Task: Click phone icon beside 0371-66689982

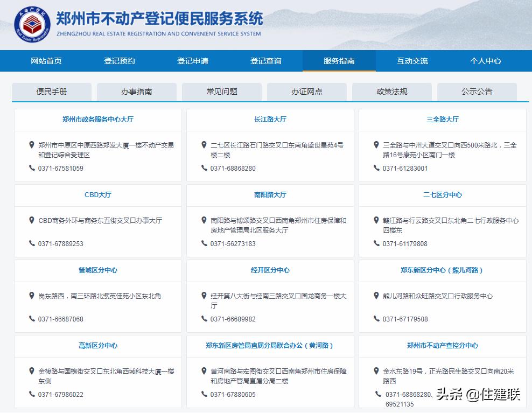Action: click(x=204, y=319)
